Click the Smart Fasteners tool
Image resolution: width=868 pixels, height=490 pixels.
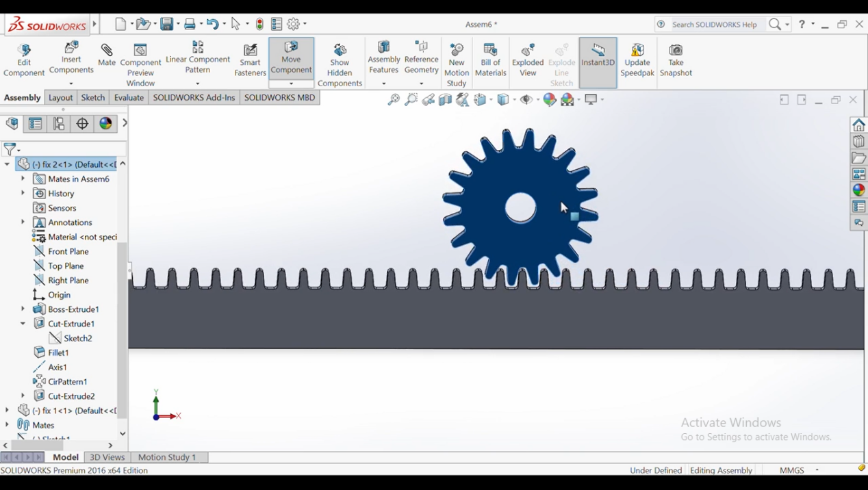(x=250, y=61)
